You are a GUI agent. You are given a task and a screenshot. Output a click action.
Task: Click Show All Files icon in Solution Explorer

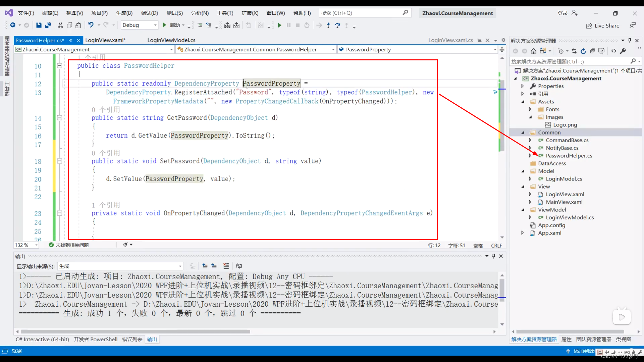(x=601, y=51)
